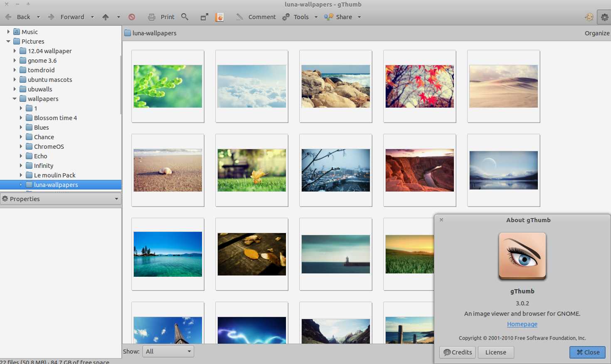Collapse the wallpapers folder tree arrow
Screen dimensions: 611x364
click(15, 98)
